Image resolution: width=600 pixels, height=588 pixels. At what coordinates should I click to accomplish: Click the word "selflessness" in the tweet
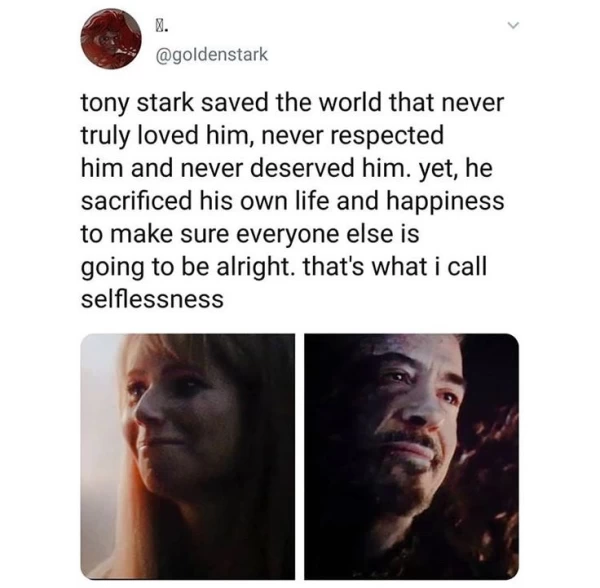(x=150, y=298)
